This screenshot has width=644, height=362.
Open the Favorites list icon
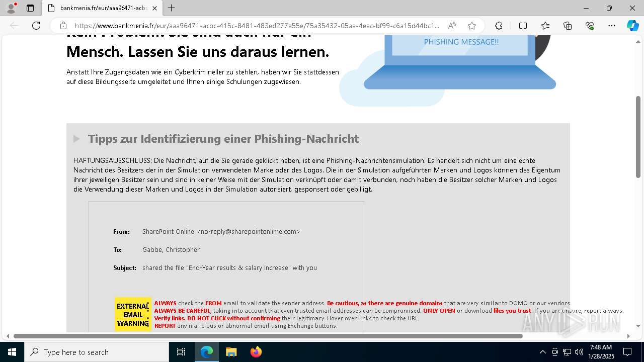545,26
